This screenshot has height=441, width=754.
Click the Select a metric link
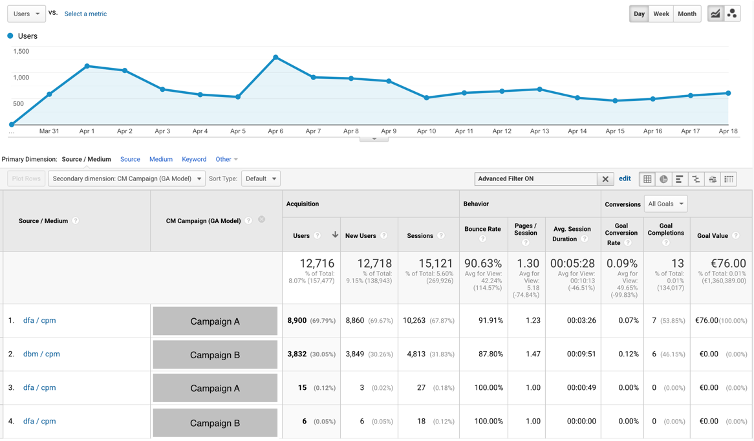pyautogui.click(x=85, y=14)
